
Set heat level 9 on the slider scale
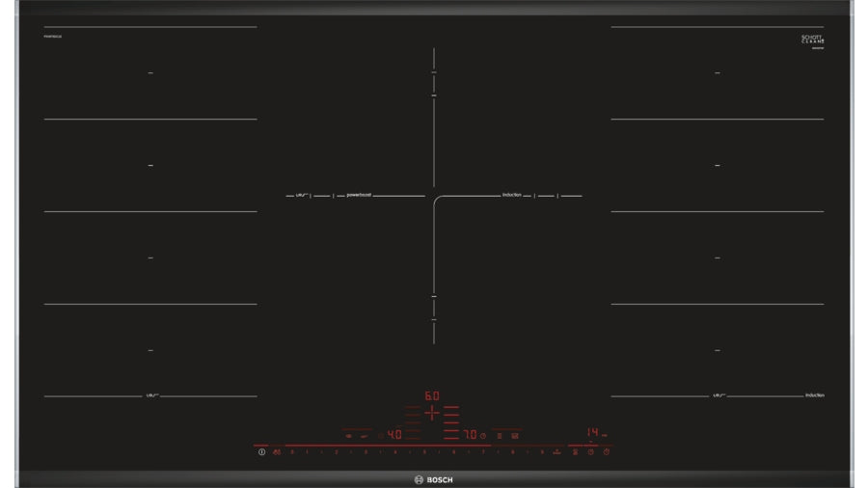point(542,452)
